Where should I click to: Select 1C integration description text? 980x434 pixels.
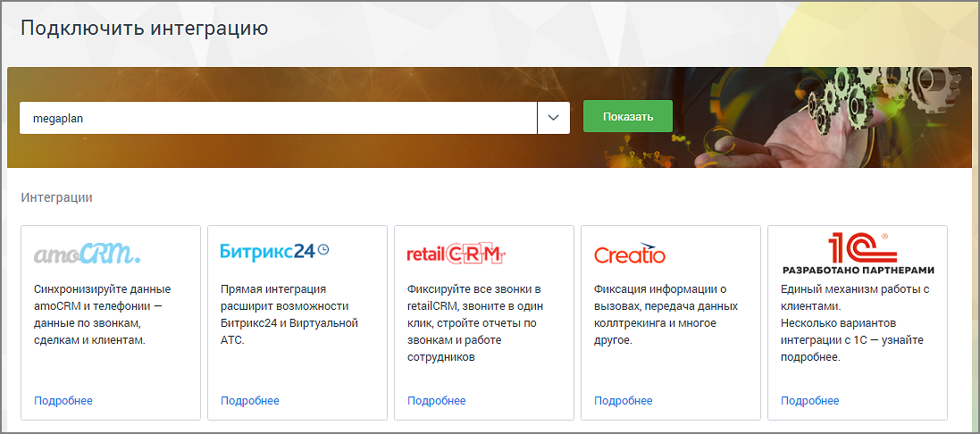[x=856, y=323]
